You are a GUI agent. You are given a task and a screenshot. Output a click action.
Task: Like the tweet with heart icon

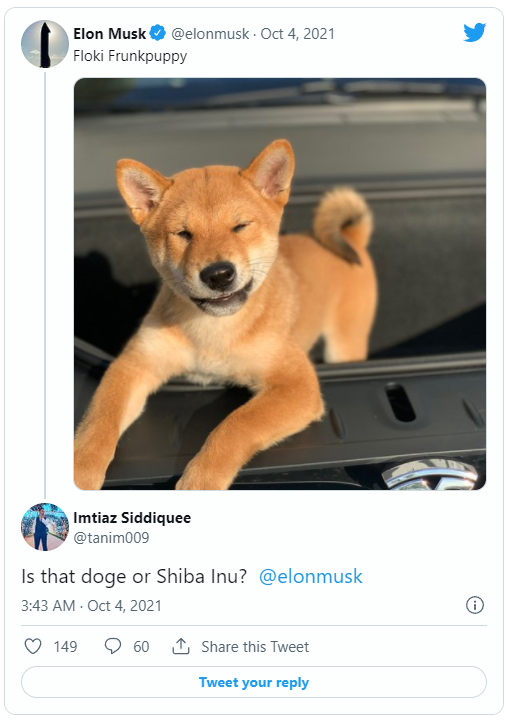[33, 646]
